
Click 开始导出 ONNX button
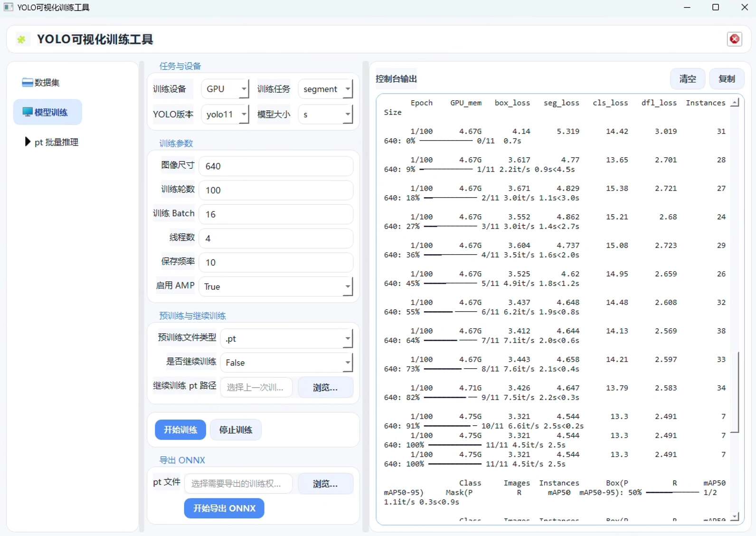coord(224,508)
